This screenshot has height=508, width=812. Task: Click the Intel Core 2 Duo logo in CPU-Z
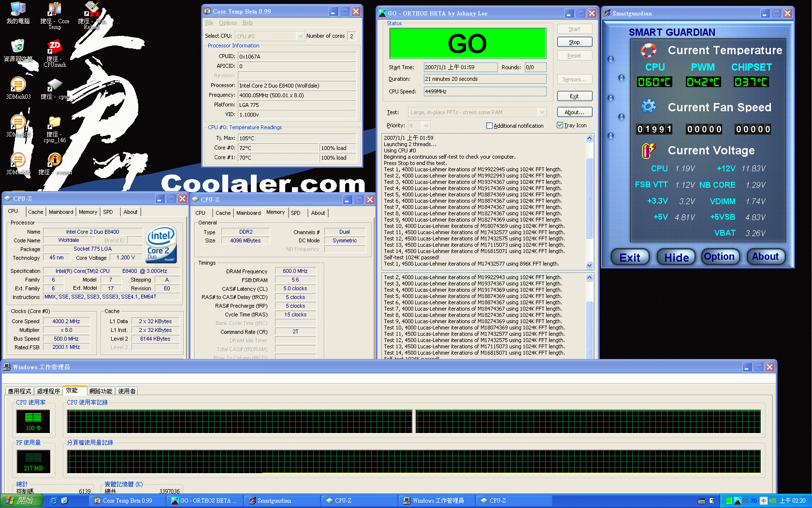point(161,244)
